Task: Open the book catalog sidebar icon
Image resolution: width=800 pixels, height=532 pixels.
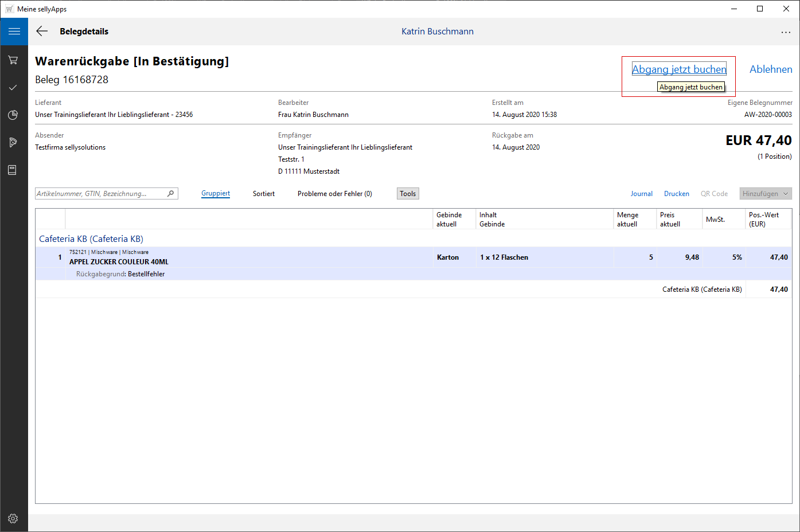Action: (13, 170)
